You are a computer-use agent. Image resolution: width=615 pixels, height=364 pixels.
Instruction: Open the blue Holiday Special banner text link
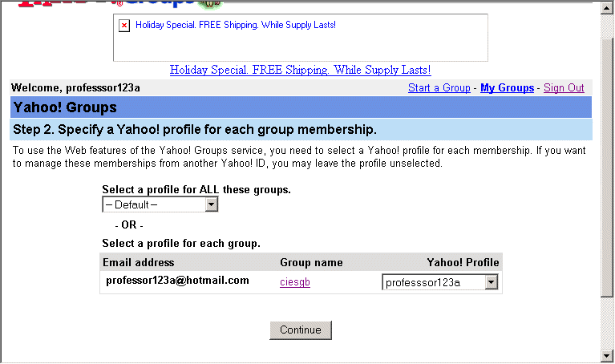[235, 25]
